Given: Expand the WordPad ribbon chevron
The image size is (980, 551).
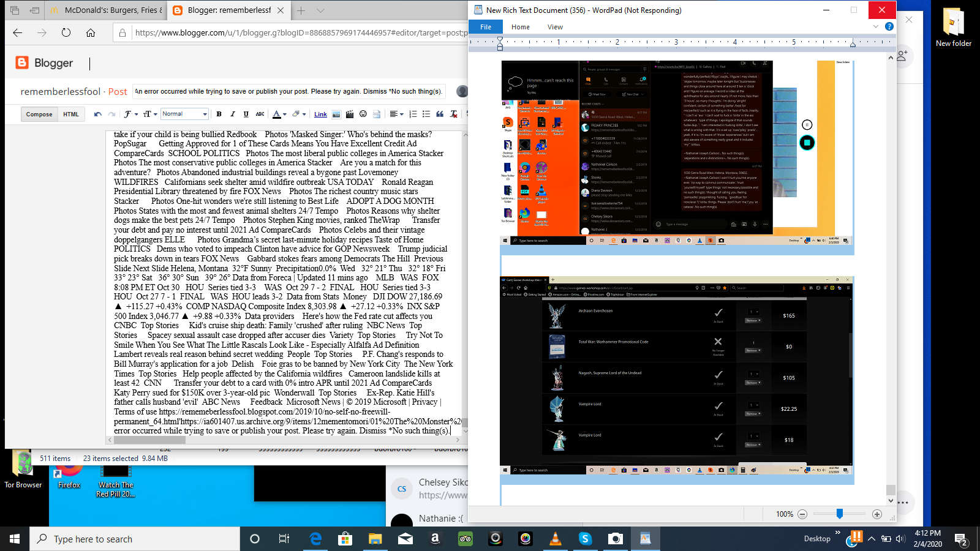Looking at the screenshot, I should [x=876, y=26].
